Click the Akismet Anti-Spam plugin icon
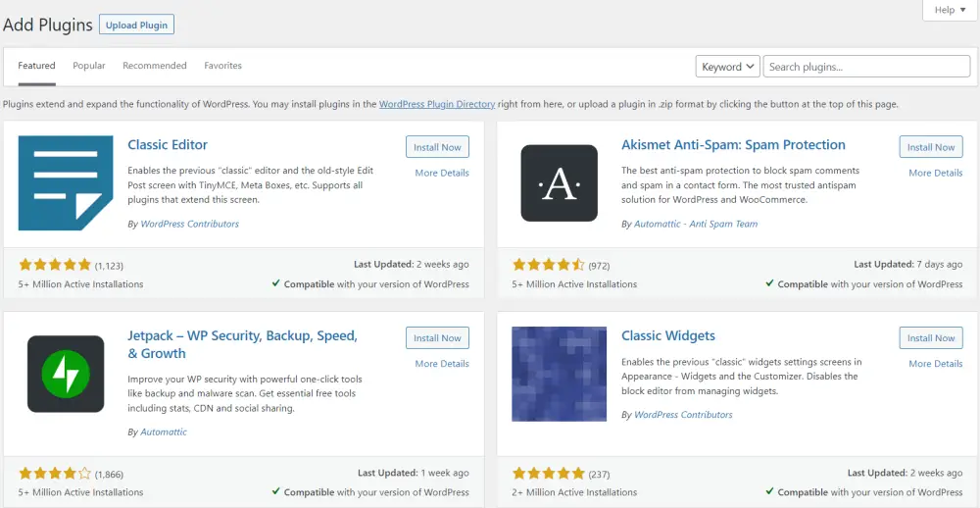980x508 pixels. [559, 182]
